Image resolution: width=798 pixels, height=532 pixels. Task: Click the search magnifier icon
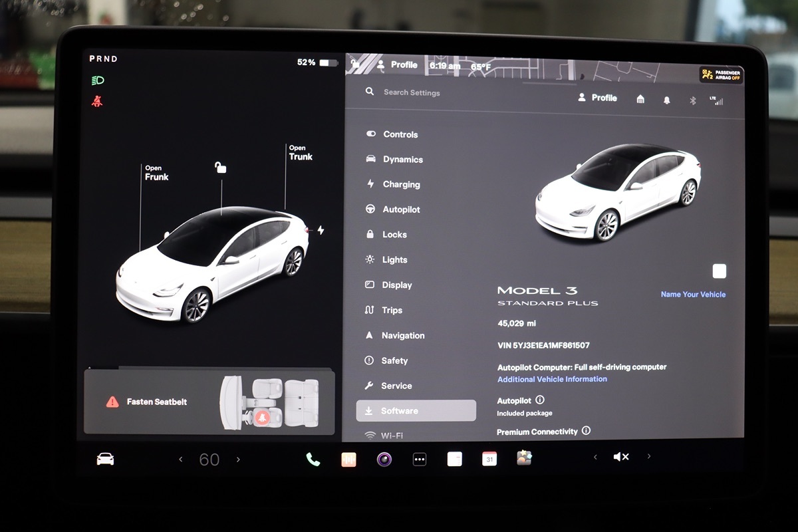click(x=370, y=92)
